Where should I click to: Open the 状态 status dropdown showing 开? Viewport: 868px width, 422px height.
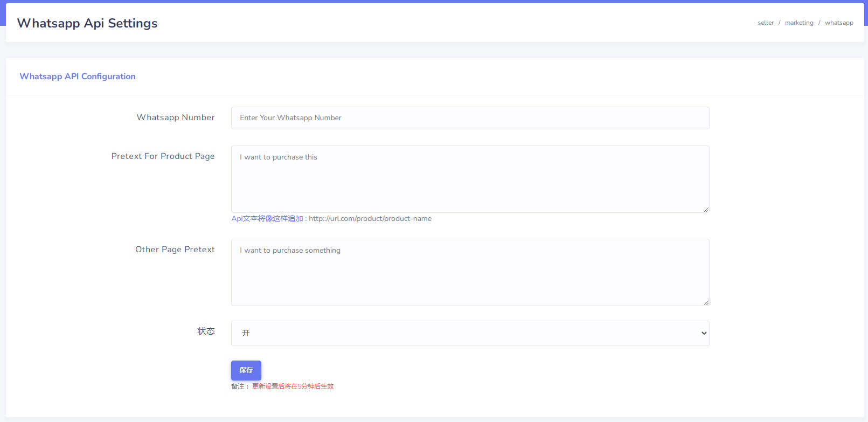(470, 333)
